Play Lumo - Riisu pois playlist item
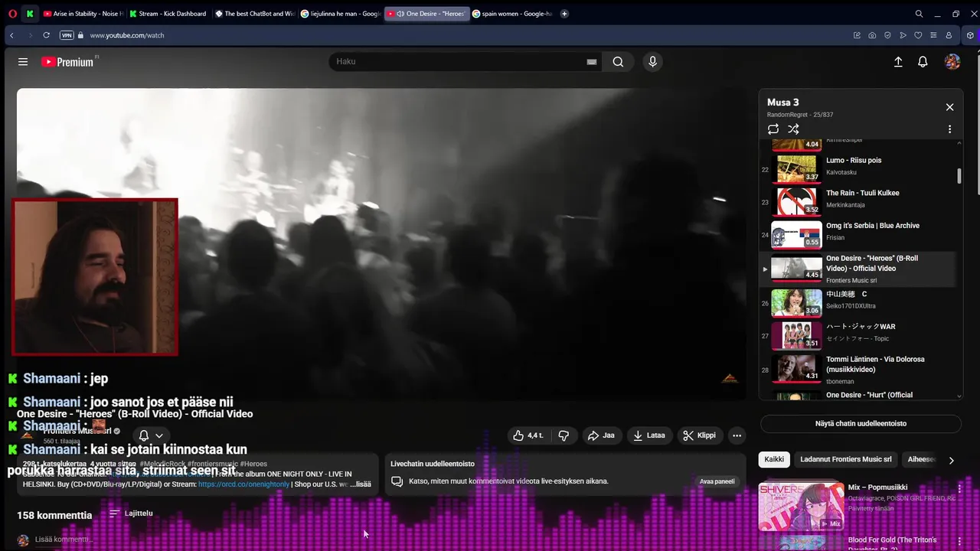Image resolution: width=980 pixels, height=551 pixels. point(857,169)
